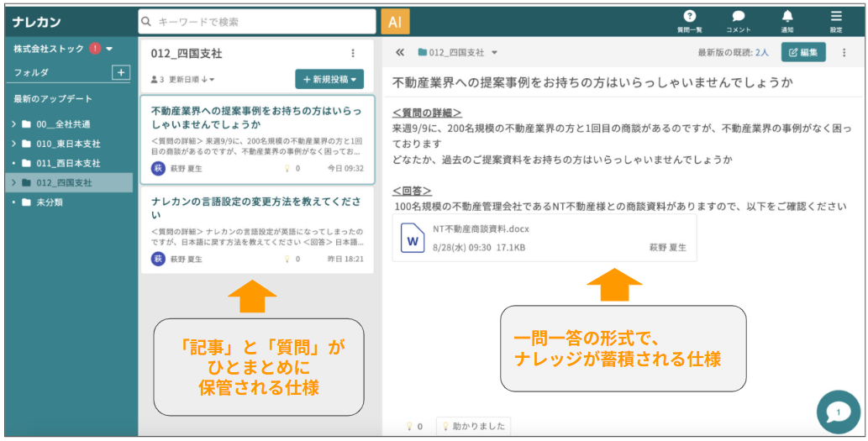Open the 2人 read-count link
Viewport: 868px width, 441px height.
click(762, 53)
